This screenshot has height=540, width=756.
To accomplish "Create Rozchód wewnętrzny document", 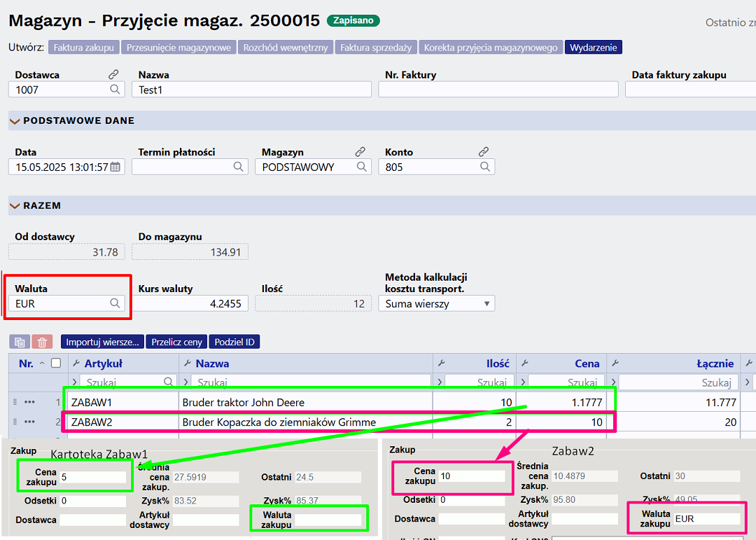I will 286,48.
